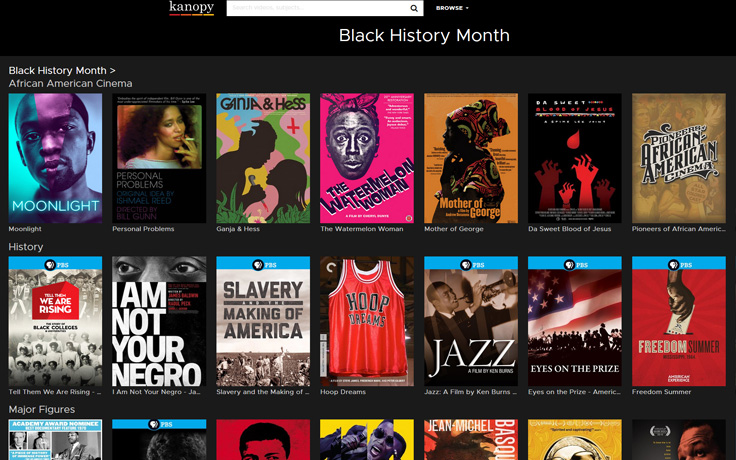The width and height of the screenshot is (736, 460).
Task: Open the Jean-Michel Basquiat poster under Major Figures
Action: [x=471, y=439]
